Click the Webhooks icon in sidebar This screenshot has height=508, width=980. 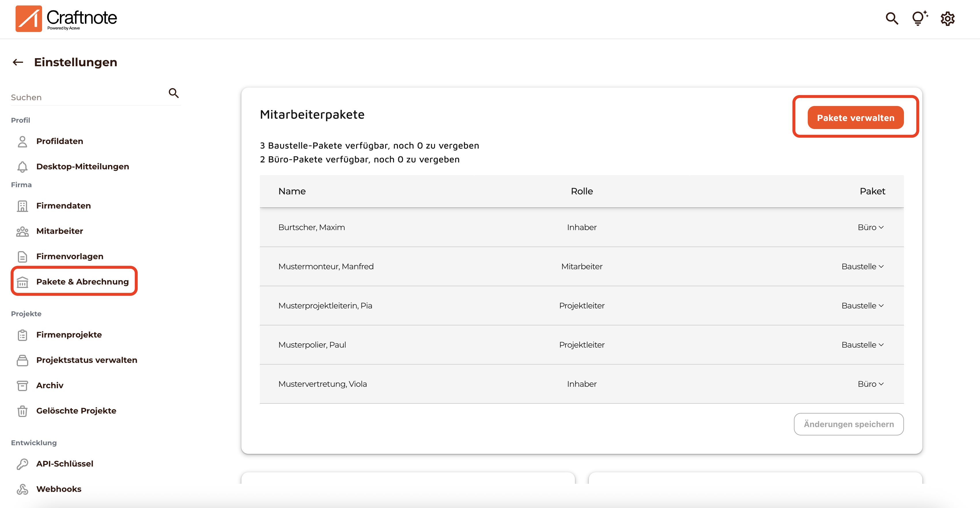(22, 489)
